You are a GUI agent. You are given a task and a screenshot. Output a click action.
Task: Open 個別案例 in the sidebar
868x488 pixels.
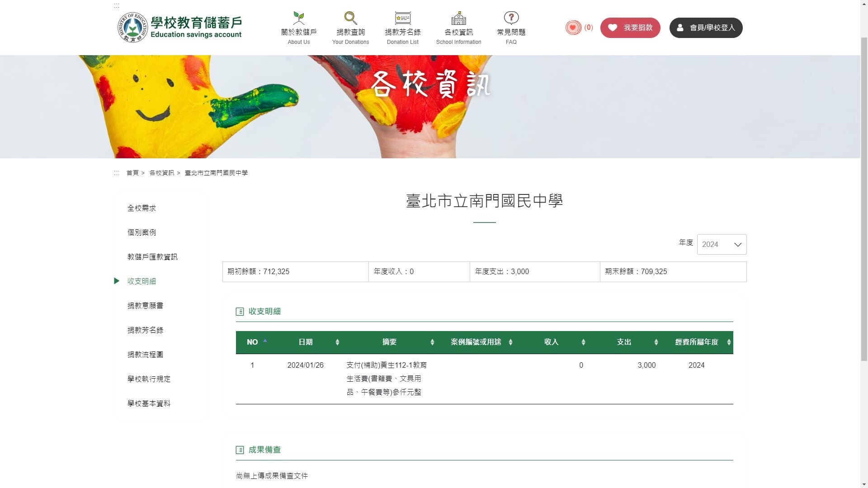click(x=142, y=232)
